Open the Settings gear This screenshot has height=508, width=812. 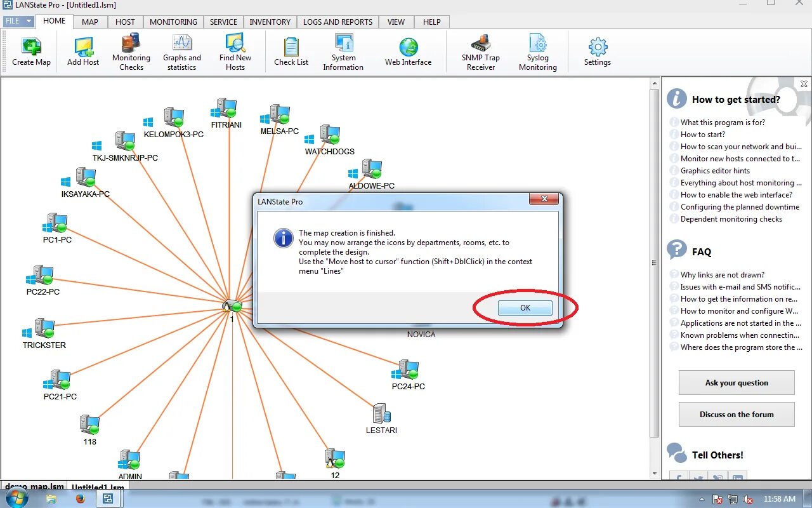click(598, 52)
